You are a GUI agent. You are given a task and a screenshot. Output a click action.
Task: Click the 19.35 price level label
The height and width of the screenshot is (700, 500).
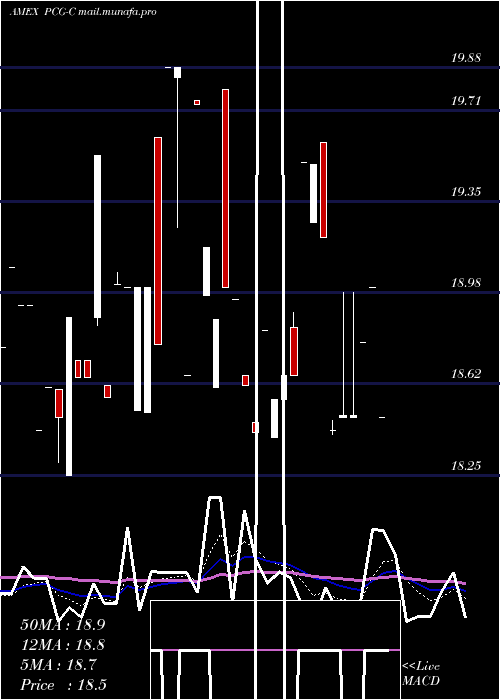coord(466,192)
